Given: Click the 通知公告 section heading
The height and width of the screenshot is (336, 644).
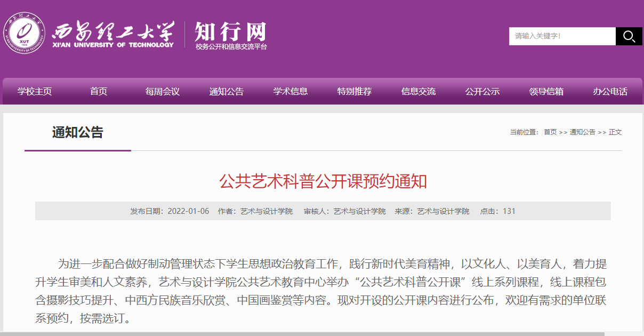Looking at the screenshot, I should [x=78, y=132].
